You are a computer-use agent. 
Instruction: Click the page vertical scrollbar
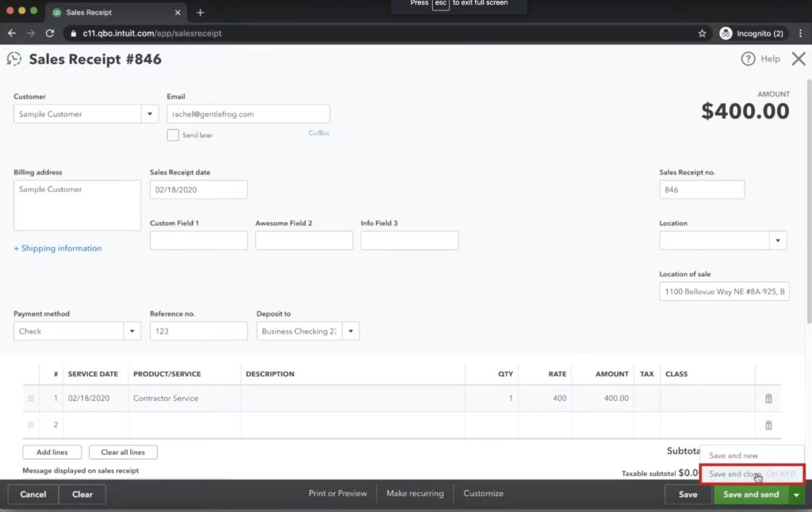point(809,202)
